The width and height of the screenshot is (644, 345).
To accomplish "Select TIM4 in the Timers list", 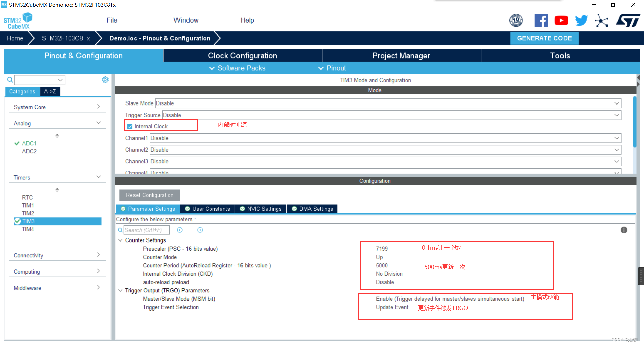I will [x=28, y=229].
